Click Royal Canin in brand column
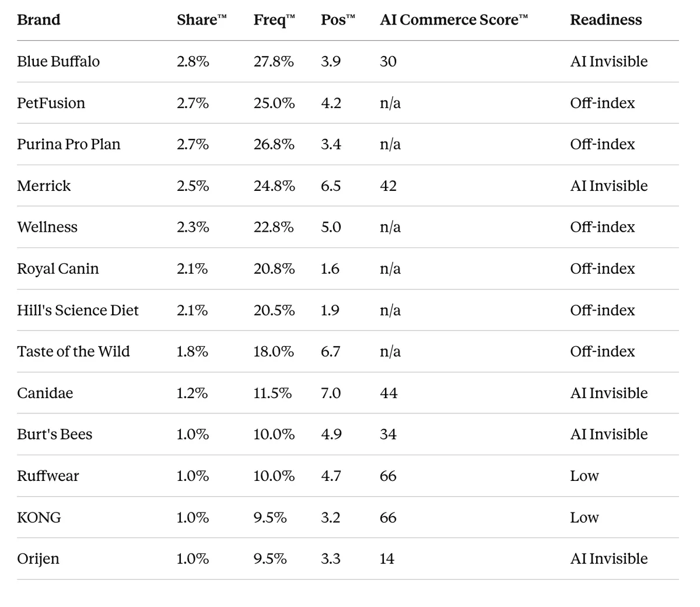This screenshot has width=700, height=607. point(58,268)
